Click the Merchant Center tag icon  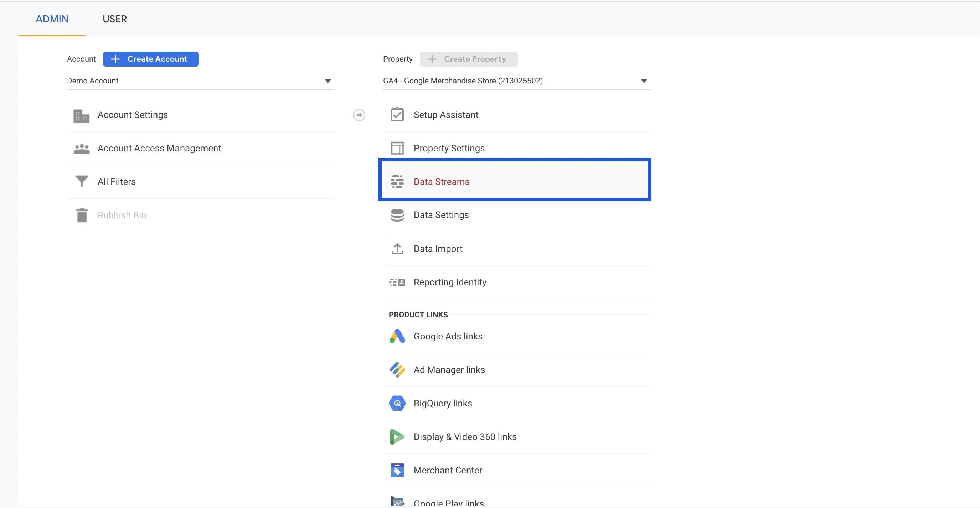pos(397,470)
